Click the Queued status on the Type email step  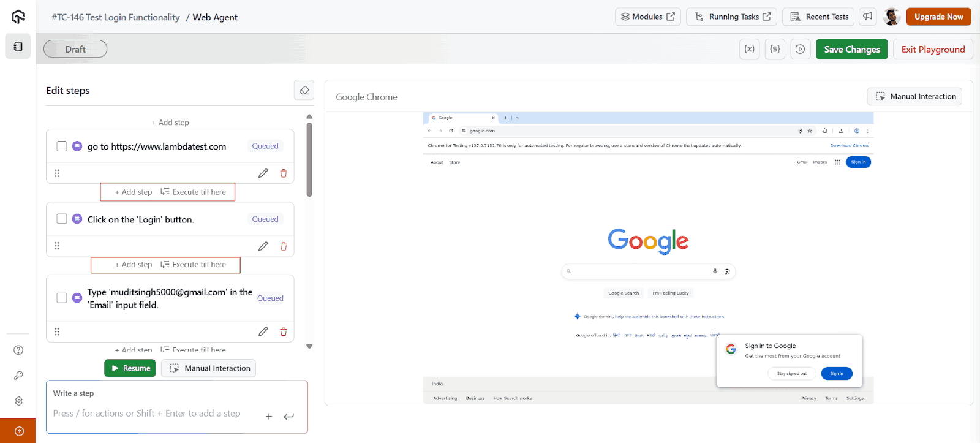coord(270,298)
